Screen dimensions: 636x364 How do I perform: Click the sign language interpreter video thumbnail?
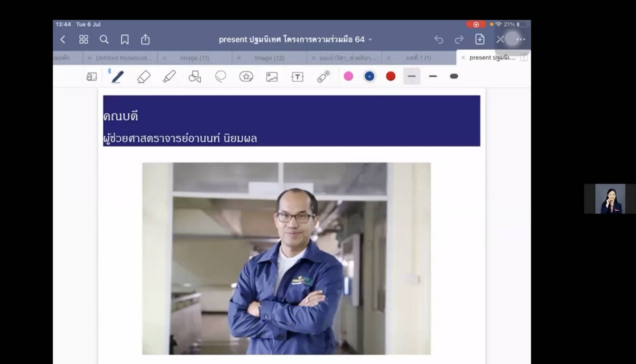tap(610, 199)
